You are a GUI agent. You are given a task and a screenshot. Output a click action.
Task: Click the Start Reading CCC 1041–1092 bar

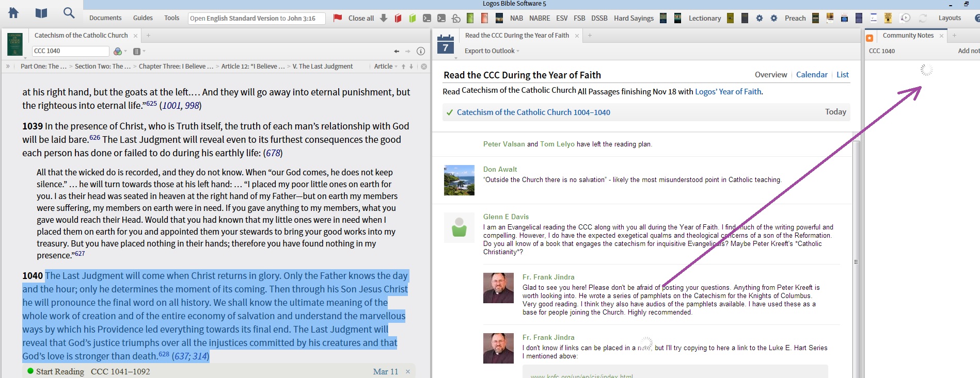(x=219, y=371)
